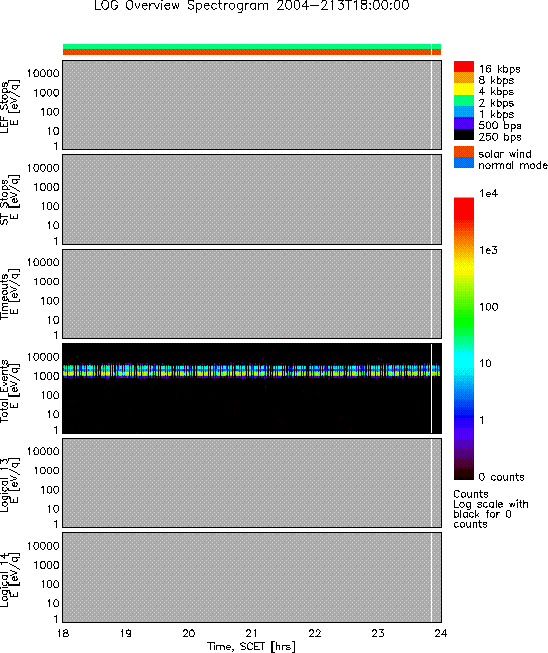Click the '1e3' color bar label
Screen dimensions: 548x653
point(488,250)
